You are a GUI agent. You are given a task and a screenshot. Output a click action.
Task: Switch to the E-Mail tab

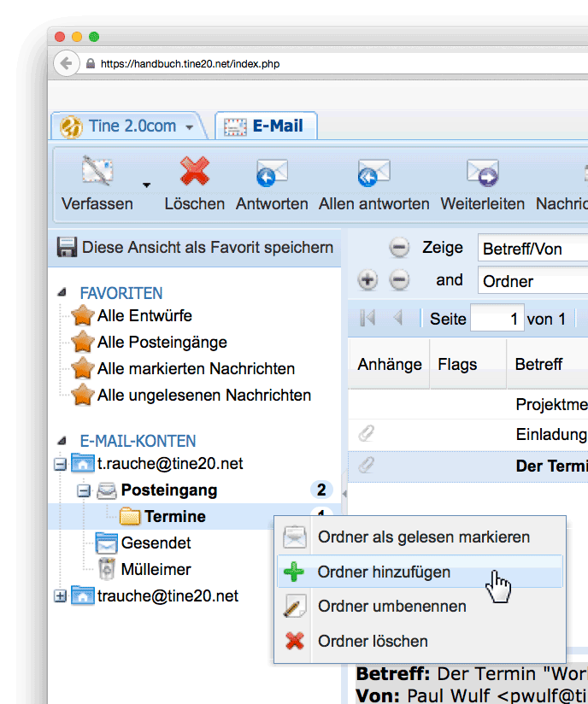266,126
